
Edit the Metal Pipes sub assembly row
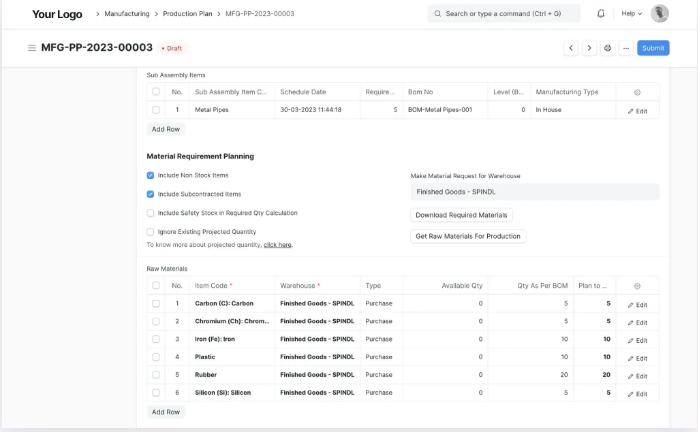tap(637, 111)
